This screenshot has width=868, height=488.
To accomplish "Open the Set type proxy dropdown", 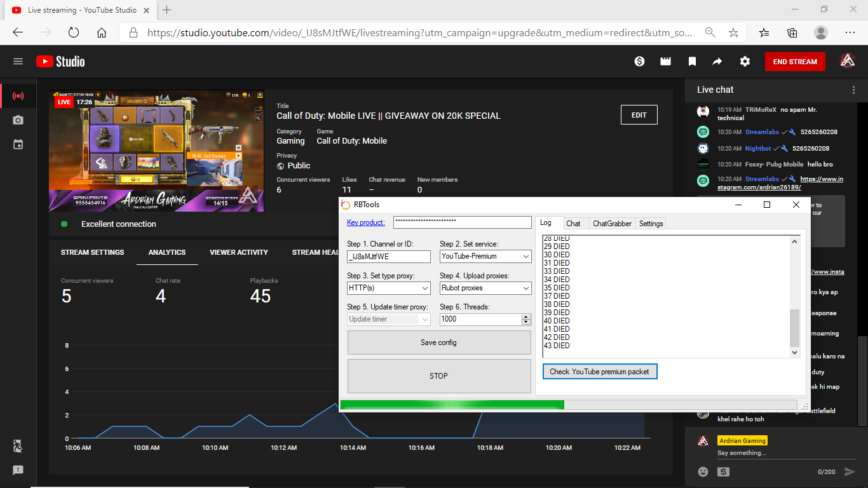I will (389, 288).
